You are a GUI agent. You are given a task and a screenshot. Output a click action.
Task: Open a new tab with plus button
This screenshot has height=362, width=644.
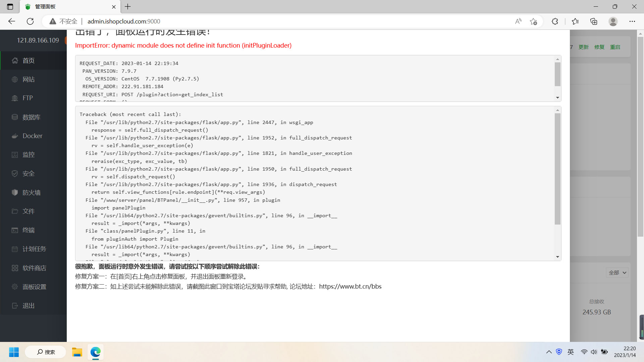128,6
